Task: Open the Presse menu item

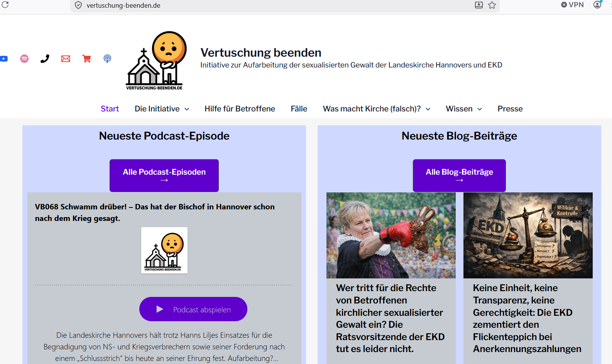Action: pyautogui.click(x=510, y=109)
